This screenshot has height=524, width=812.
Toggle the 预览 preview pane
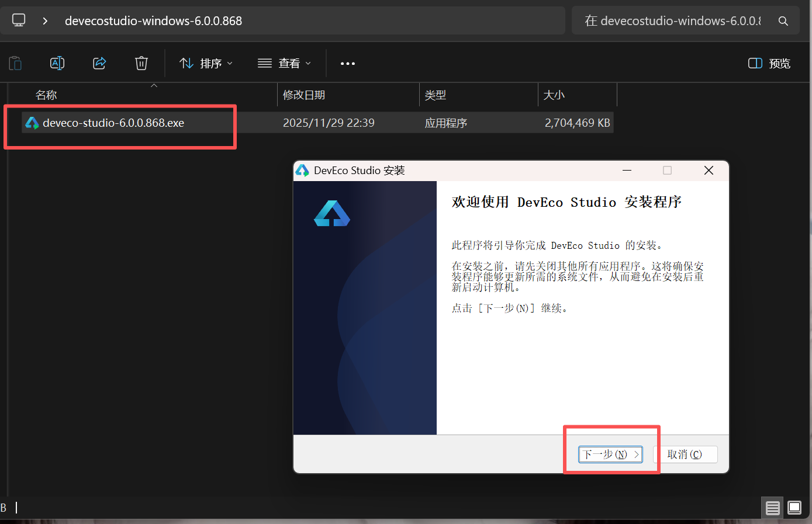point(769,63)
